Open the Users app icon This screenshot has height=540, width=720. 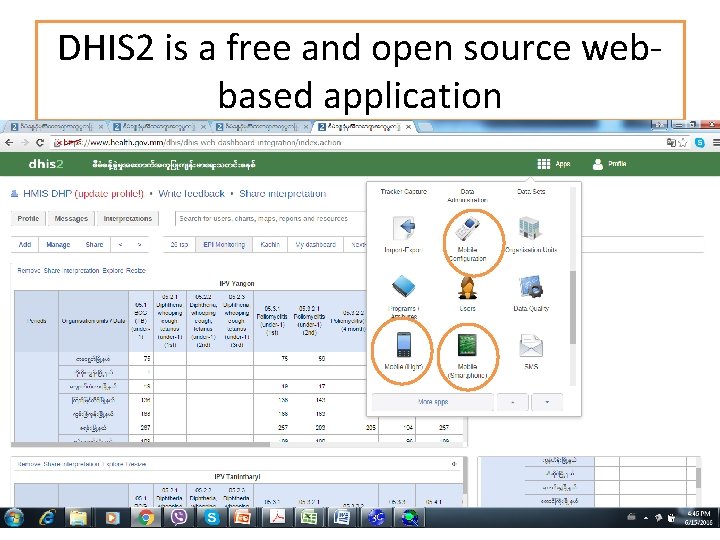pyautogui.click(x=467, y=288)
